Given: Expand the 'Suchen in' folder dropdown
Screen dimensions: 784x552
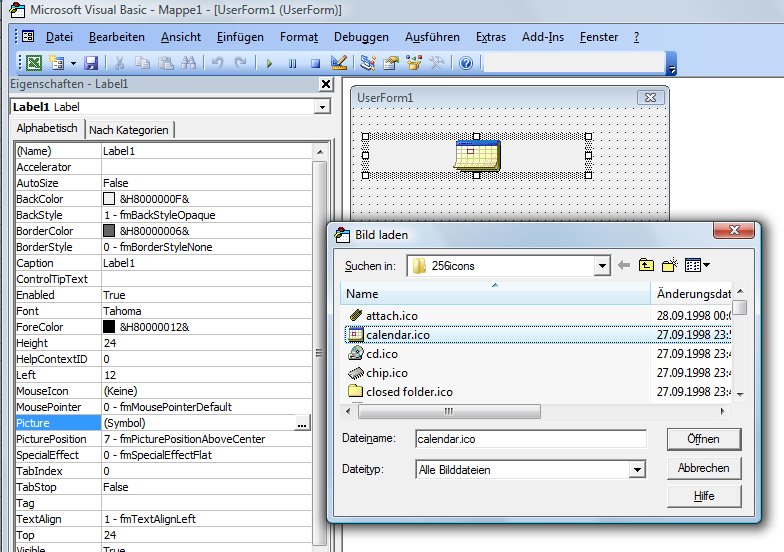Looking at the screenshot, I should (601, 266).
